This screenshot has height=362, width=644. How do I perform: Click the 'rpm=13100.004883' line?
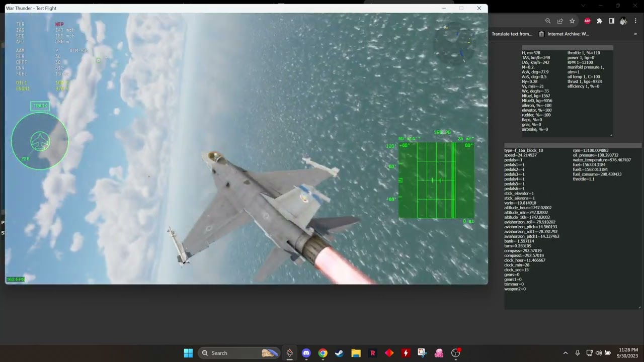pyautogui.click(x=591, y=150)
